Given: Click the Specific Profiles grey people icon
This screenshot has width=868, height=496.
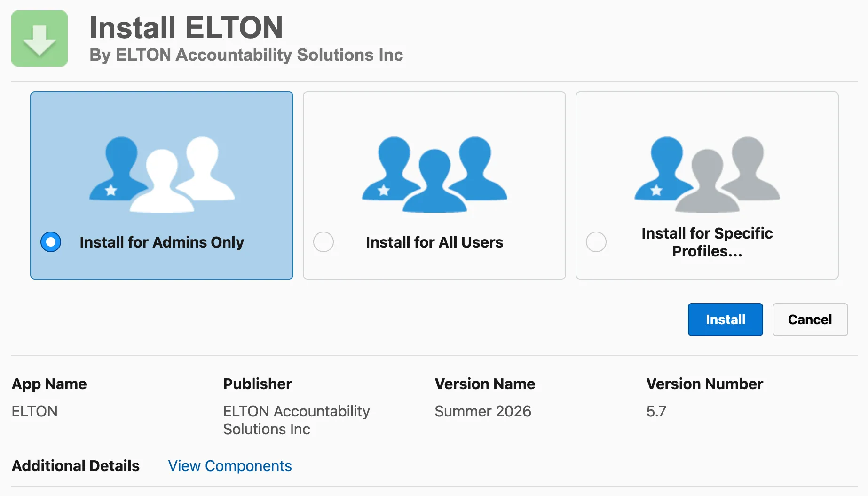Looking at the screenshot, I should (x=707, y=174).
